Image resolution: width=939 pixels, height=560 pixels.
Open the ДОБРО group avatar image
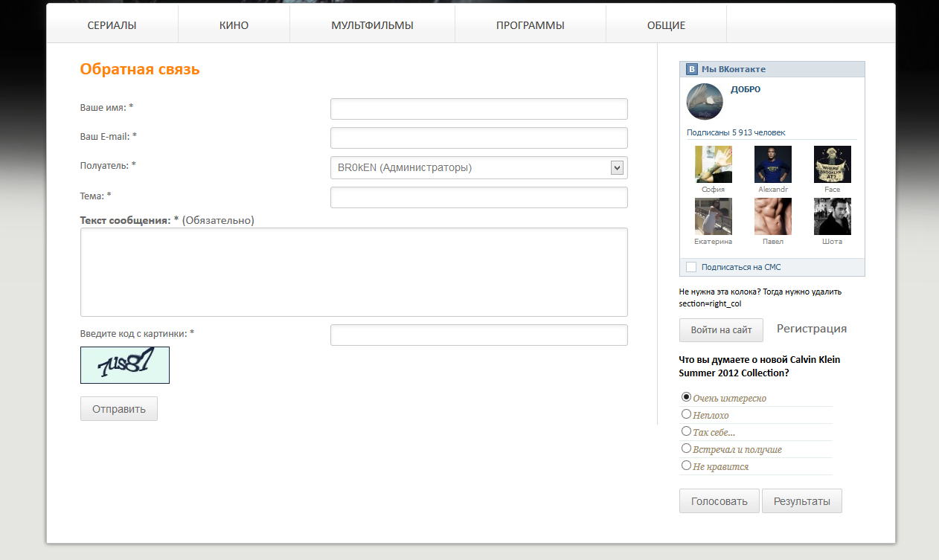tap(704, 101)
